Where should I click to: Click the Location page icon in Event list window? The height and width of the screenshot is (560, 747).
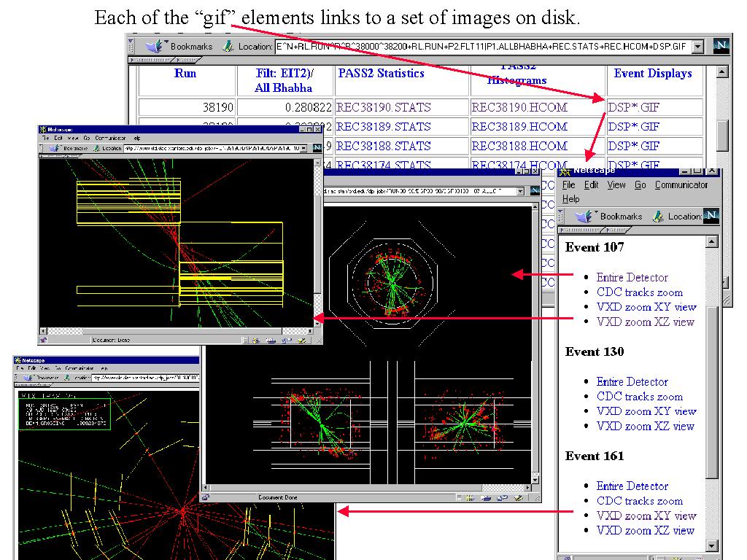click(657, 216)
